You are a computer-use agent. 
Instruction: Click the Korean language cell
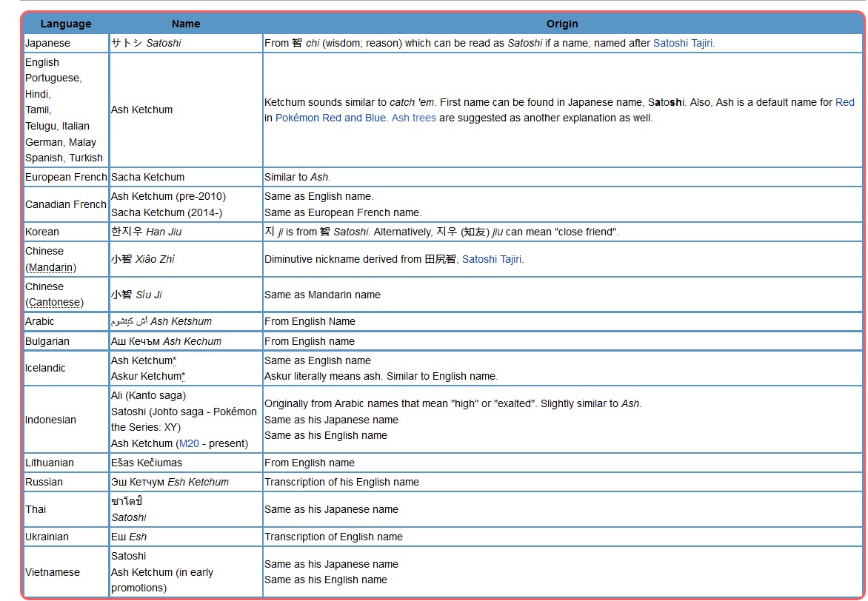point(66,232)
